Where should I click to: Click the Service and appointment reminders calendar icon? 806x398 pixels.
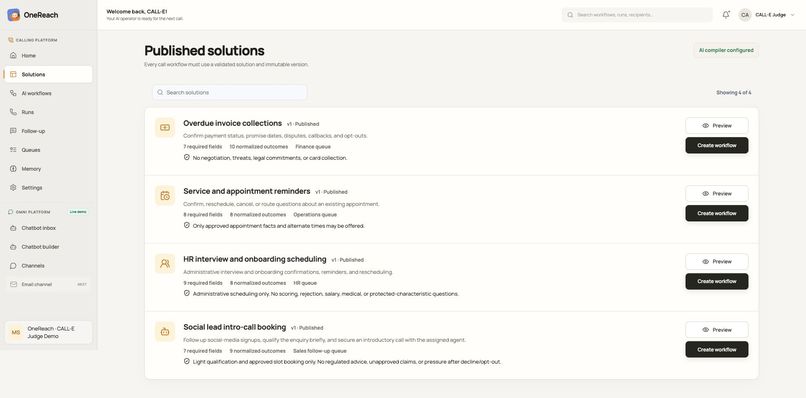point(165,195)
